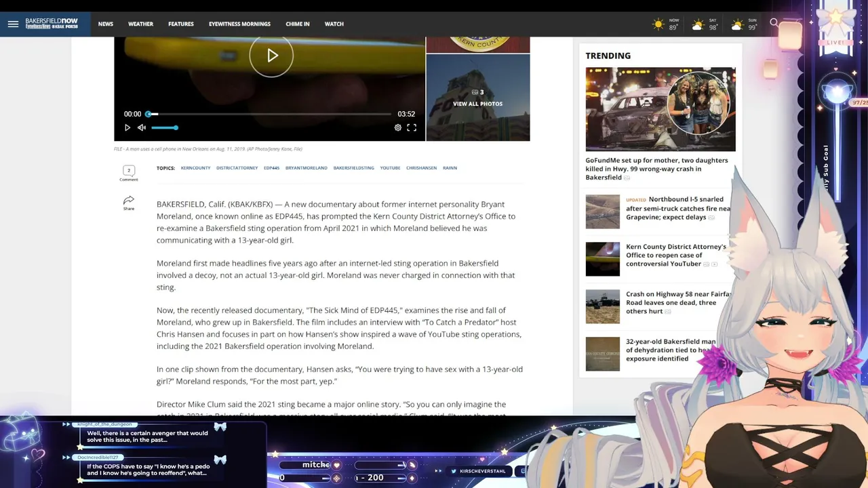Share the article with the share icon
This screenshot has width=868, height=488.
point(129,203)
